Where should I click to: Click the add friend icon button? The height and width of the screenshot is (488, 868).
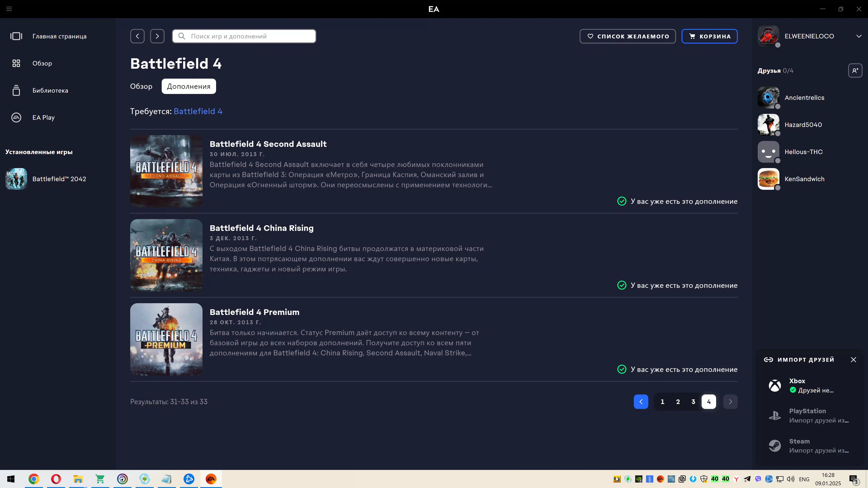click(855, 70)
